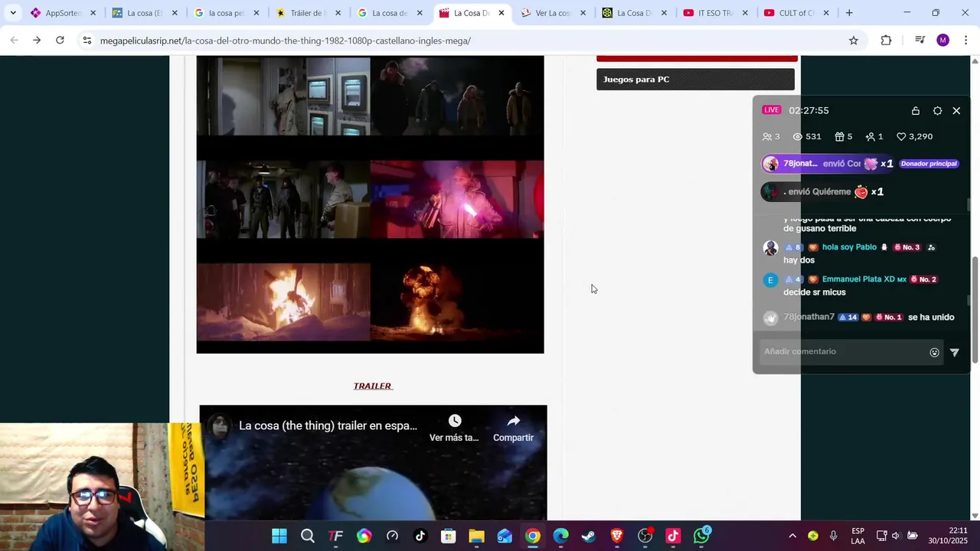Open Windows Start menu
980x551 pixels.
279,536
